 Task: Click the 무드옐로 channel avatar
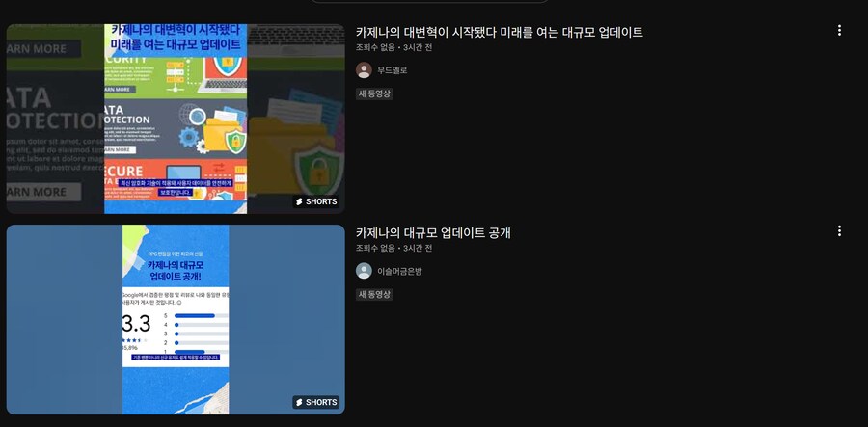click(364, 70)
